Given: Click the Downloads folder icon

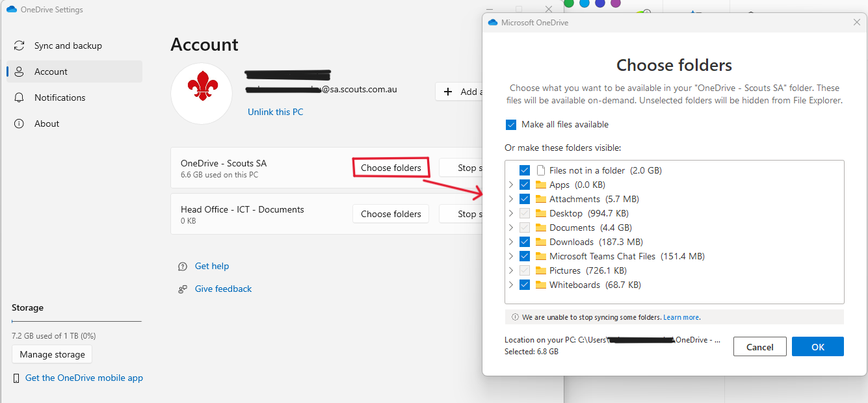Looking at the screenshot, I should 540,242.
